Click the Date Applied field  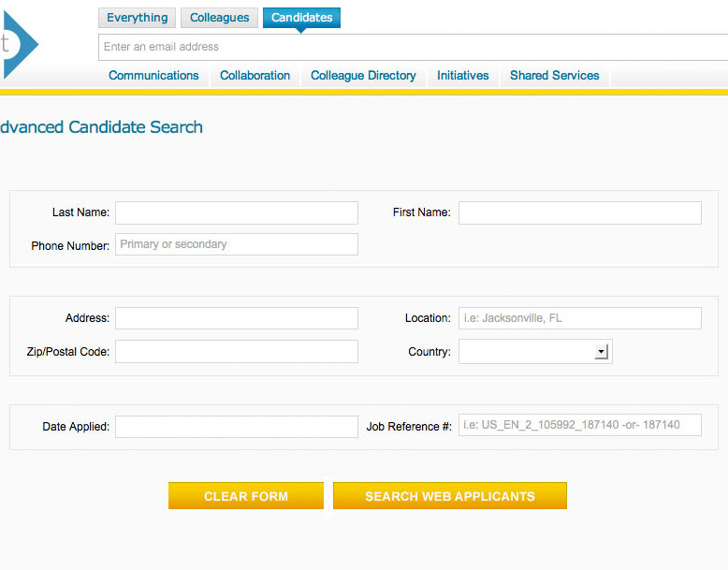coord(237,427)
